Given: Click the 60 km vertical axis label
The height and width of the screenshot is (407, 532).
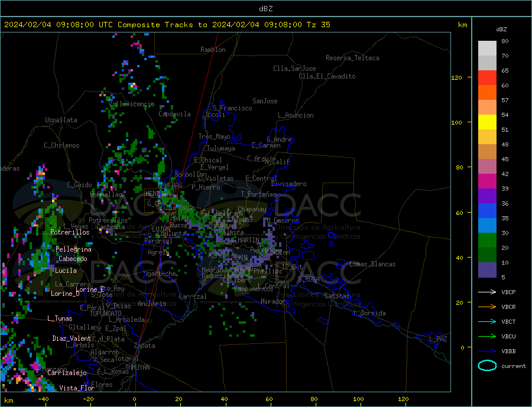Looking at the screenshot, I should pos(459,213).
